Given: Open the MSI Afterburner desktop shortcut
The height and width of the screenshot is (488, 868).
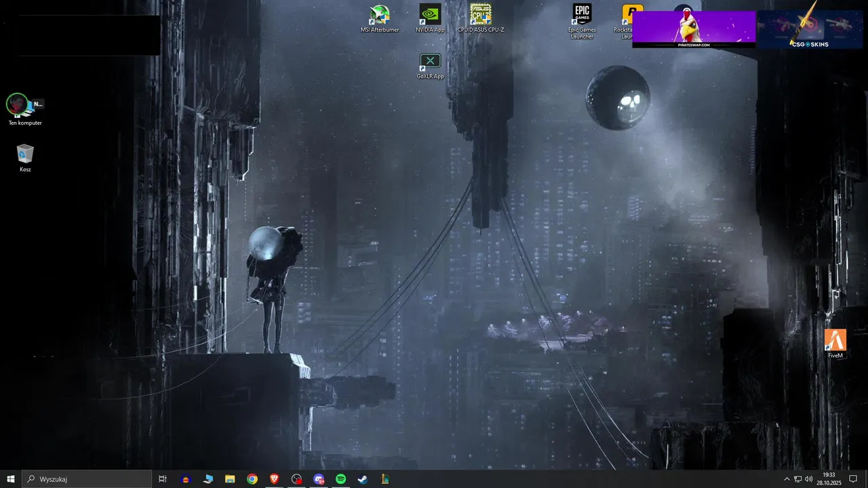Looking at the screenshot, I should (x=380, y=19).
